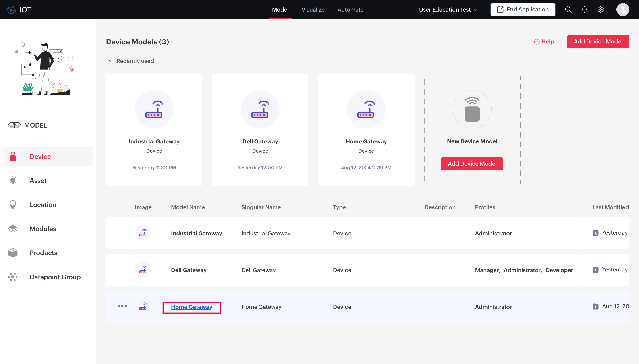
Task: Click the IOT logo icon
Action: tap(11, 10)
